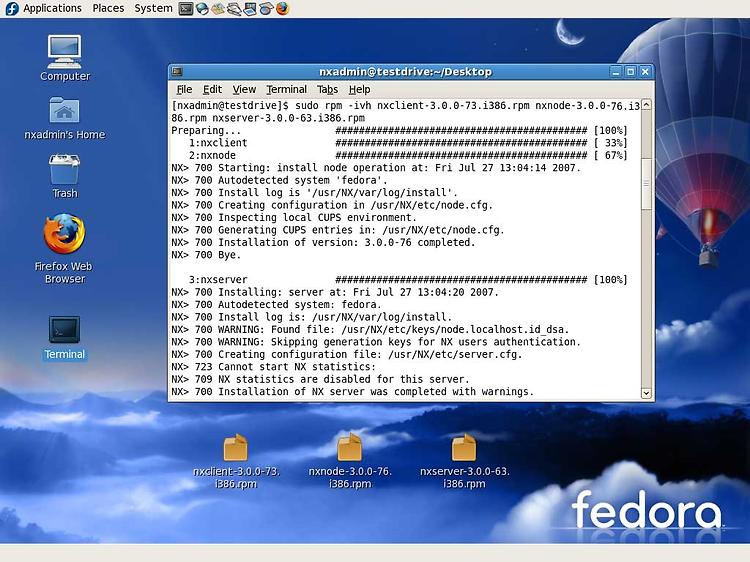This screenshot has width=750, height=562.
Task: Click the 'NX> 700 Bye.' line
Action: pyautogui.click(x=206, y=254)
